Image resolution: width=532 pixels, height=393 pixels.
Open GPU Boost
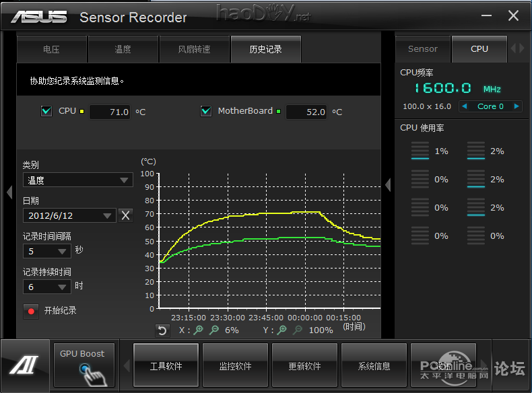point(82,364)
